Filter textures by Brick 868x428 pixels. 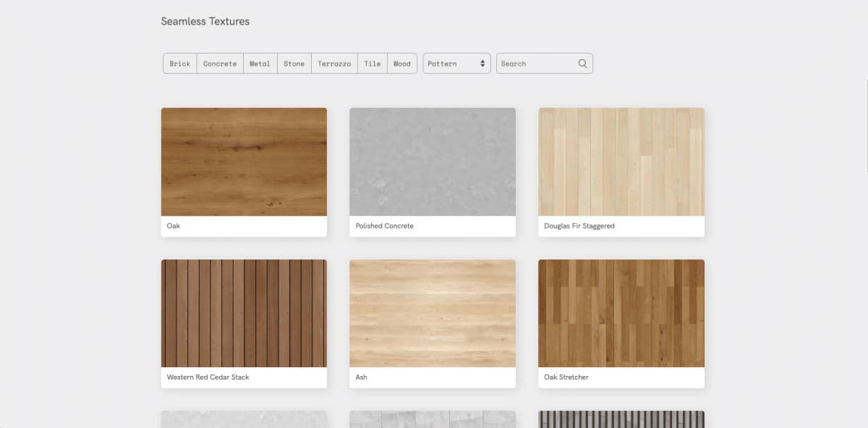[180, 64]
